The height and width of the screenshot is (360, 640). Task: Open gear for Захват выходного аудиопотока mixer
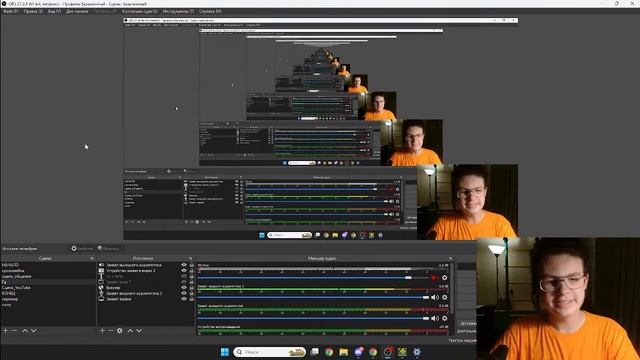click(444, 318)
